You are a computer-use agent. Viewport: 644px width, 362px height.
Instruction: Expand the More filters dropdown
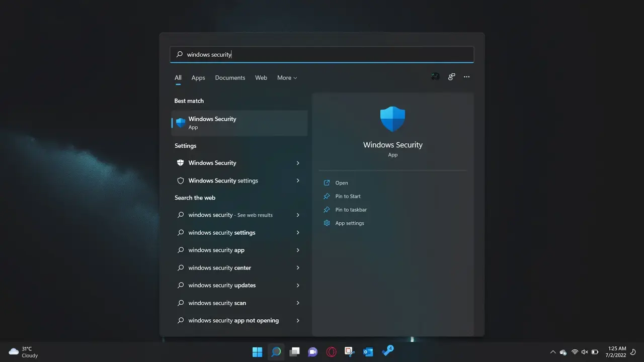(x=287, y=78)
